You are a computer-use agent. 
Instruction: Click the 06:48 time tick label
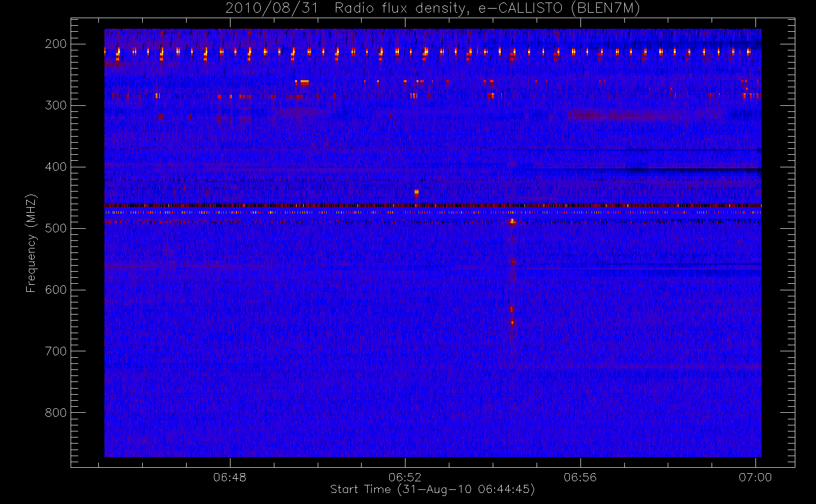[230, 477]
